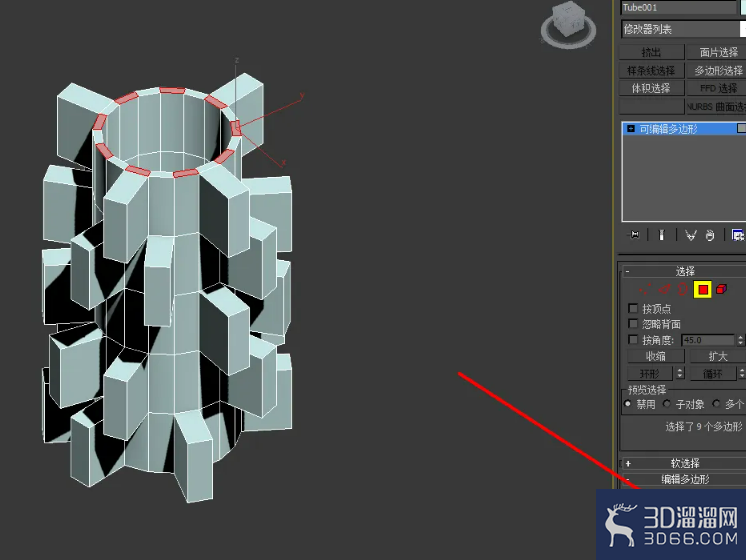Click the 扩大 selection button
This screenshot has width=746, height=560.
click(x=717, y=356)
